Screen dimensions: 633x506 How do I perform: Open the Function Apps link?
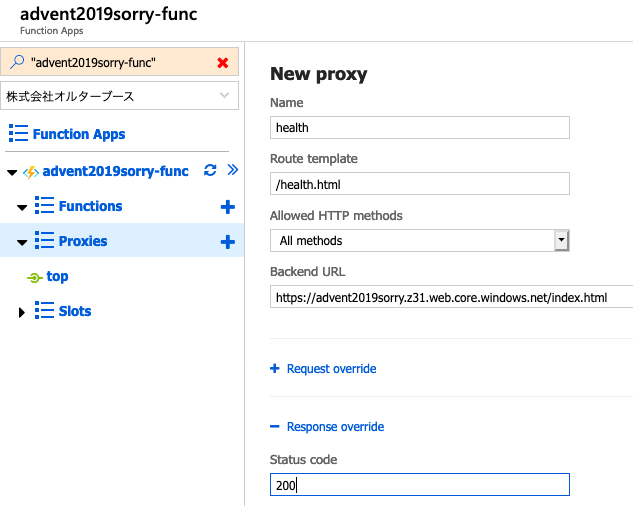tap(79, 134)
